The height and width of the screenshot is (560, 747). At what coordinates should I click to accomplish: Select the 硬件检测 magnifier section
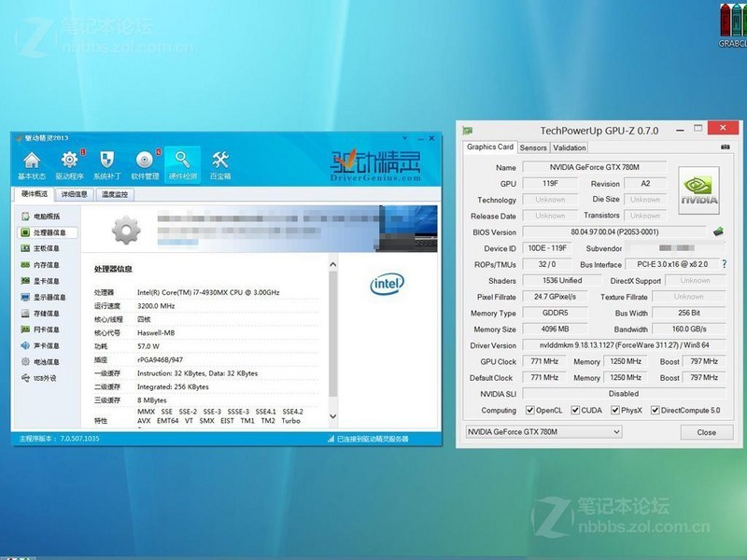(x=182, y=165)
